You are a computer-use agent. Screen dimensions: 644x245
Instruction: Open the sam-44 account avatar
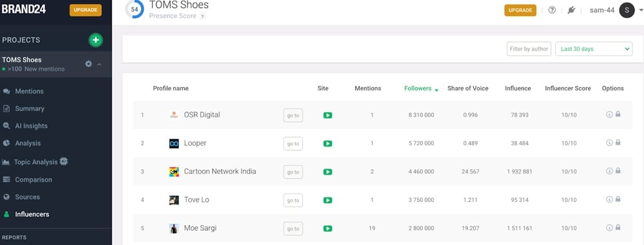coord(627,10)
